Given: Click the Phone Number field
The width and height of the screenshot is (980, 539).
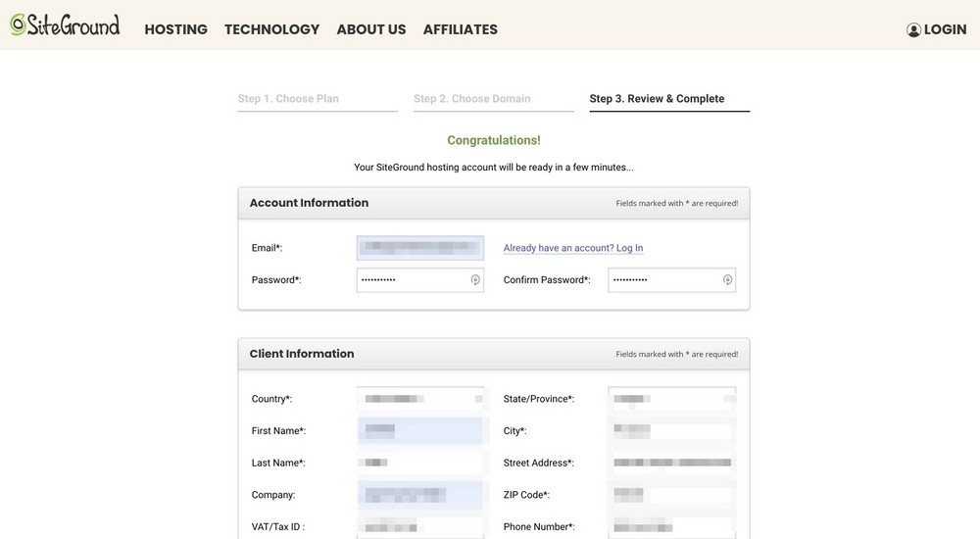Looking at the screenshot, I should pos(672,526).
